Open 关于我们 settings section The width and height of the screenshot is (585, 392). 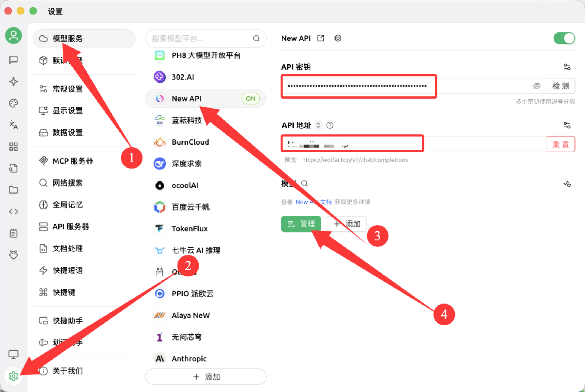(84, 371)
